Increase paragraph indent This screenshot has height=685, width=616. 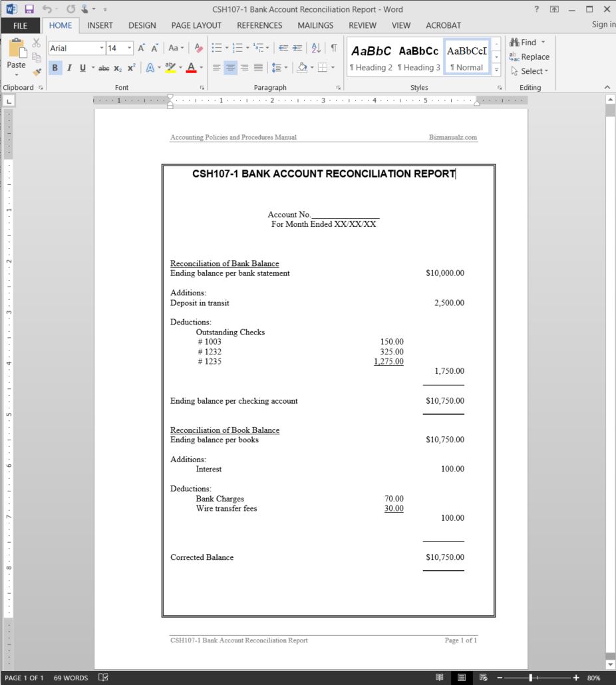click(x=297, y=48)
